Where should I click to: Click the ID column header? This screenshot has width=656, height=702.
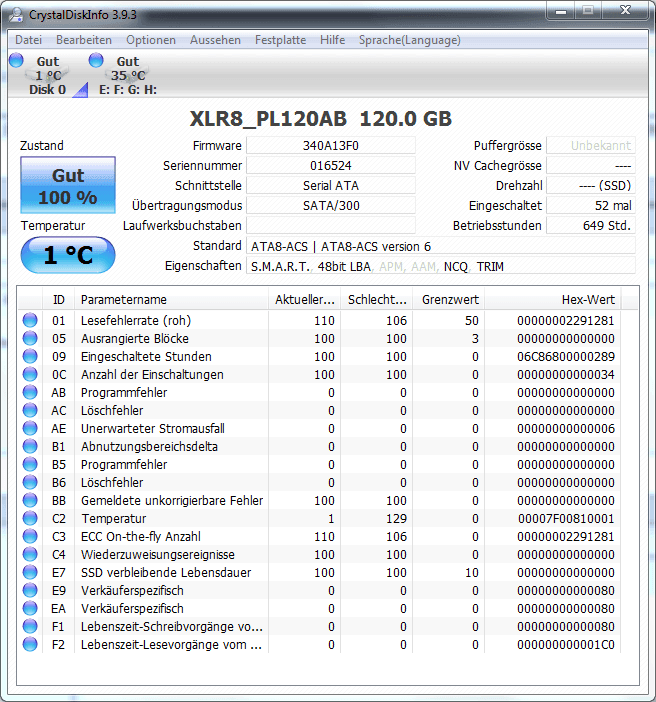tap(59, 300)
